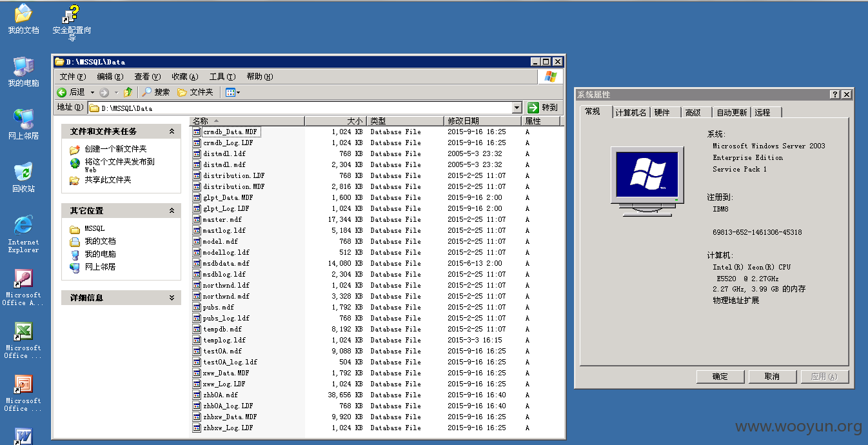Select the glpt_Data.MDF file icon
The height and width of the screenshot is (445, 868).
coord(197,197)
